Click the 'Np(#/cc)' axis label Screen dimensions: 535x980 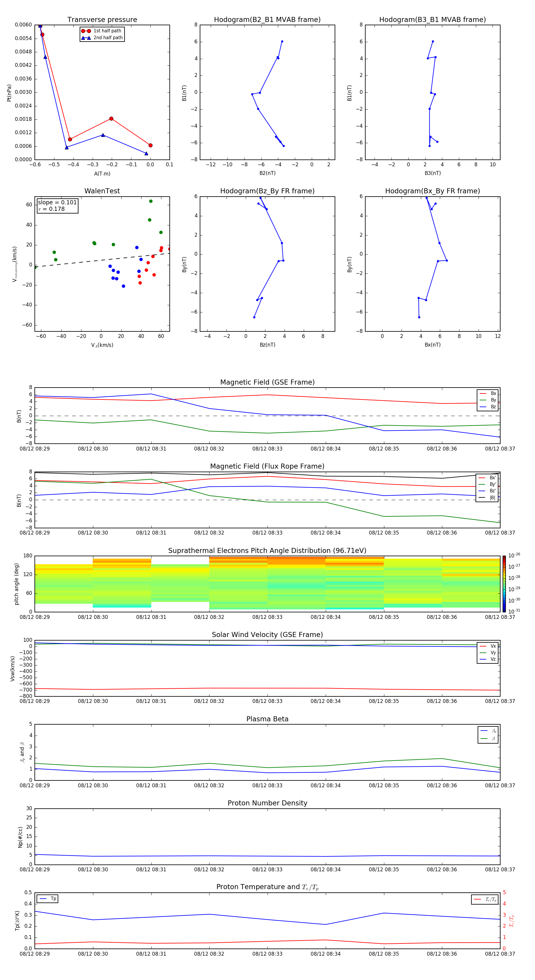[x=20, y=837]
